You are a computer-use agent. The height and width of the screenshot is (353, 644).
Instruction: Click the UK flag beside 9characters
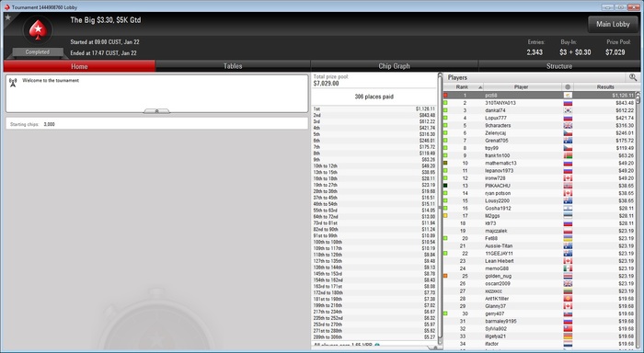(568, 126)
